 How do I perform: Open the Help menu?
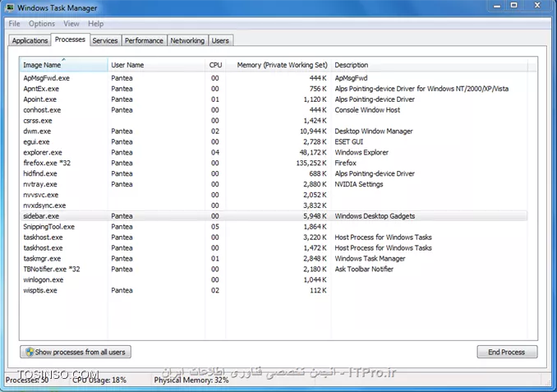[96, 24]
